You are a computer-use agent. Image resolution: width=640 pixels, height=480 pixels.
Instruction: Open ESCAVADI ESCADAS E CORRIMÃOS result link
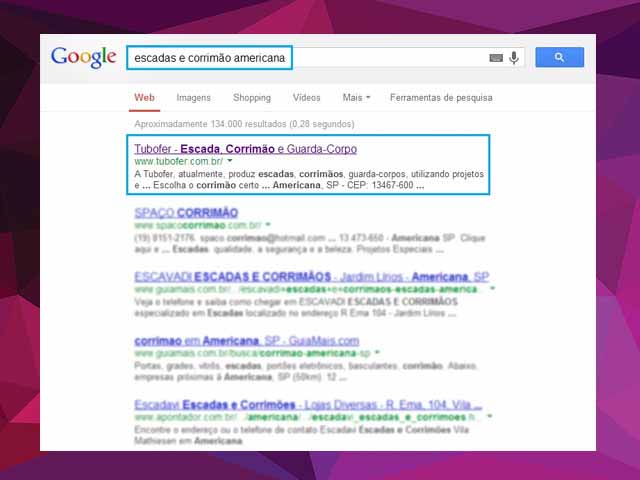pyautogui.click(x=311, y=277)
